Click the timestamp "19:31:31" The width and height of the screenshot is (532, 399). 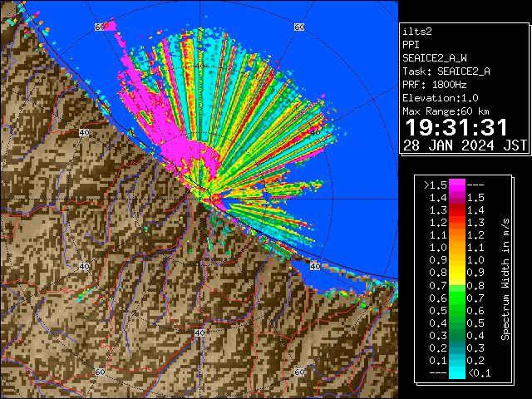click(456, 127)
